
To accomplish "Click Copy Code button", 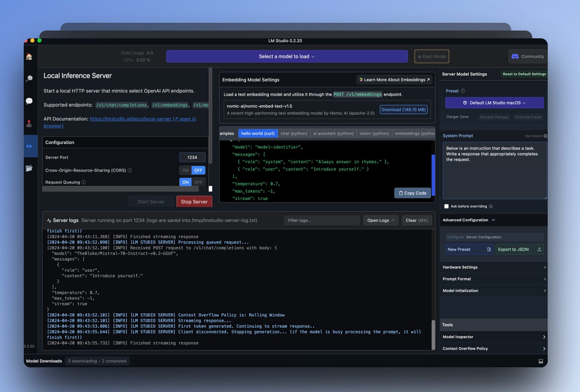I will 412,193.
